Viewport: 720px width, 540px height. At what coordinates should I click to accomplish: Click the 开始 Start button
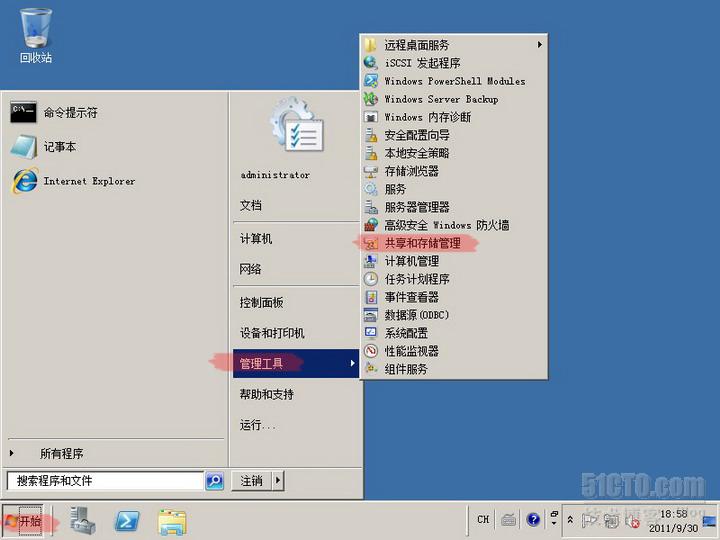point(24,521)
